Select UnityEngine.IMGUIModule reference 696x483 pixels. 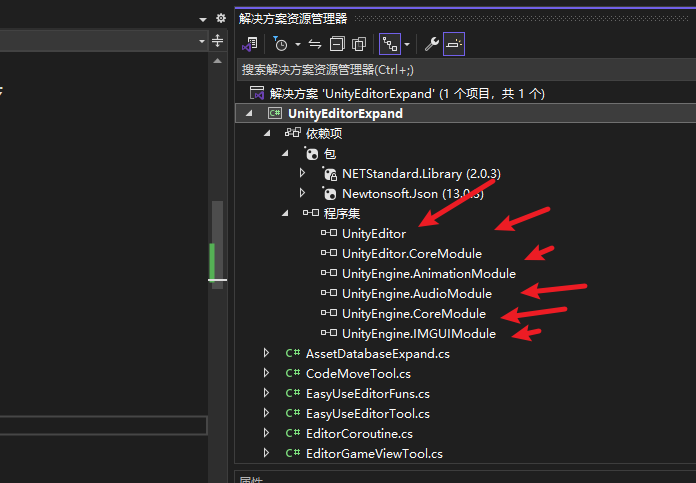click(x=419, y=333)
